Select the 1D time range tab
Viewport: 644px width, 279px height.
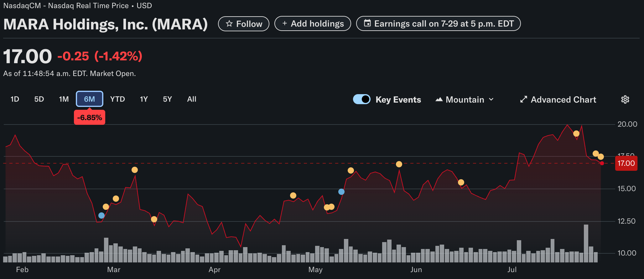tap(15, 99)
